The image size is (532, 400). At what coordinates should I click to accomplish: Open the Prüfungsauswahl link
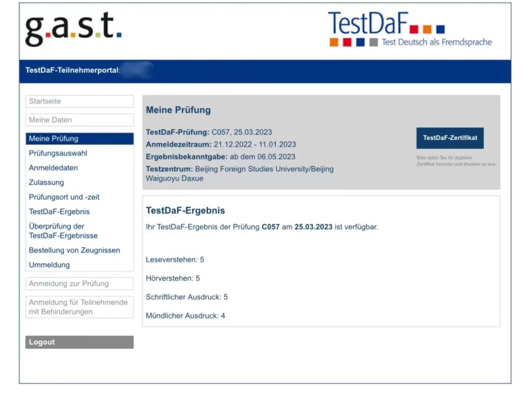[x=58, y=153]
